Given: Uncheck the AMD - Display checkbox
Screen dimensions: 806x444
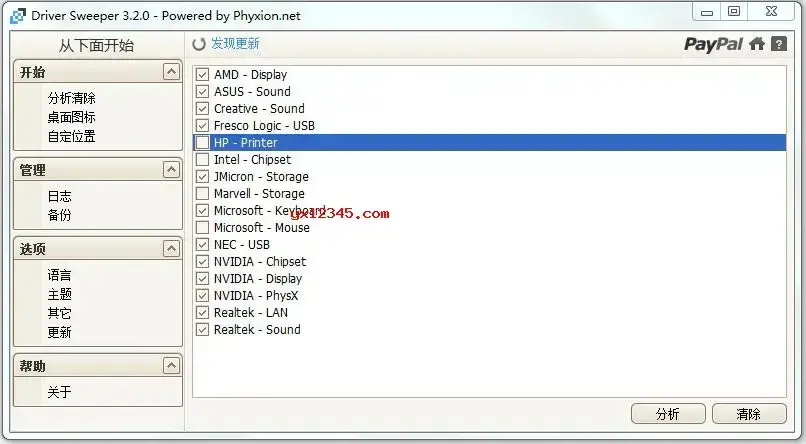Looking at the screenshot, I should click(x=203, y=75).
